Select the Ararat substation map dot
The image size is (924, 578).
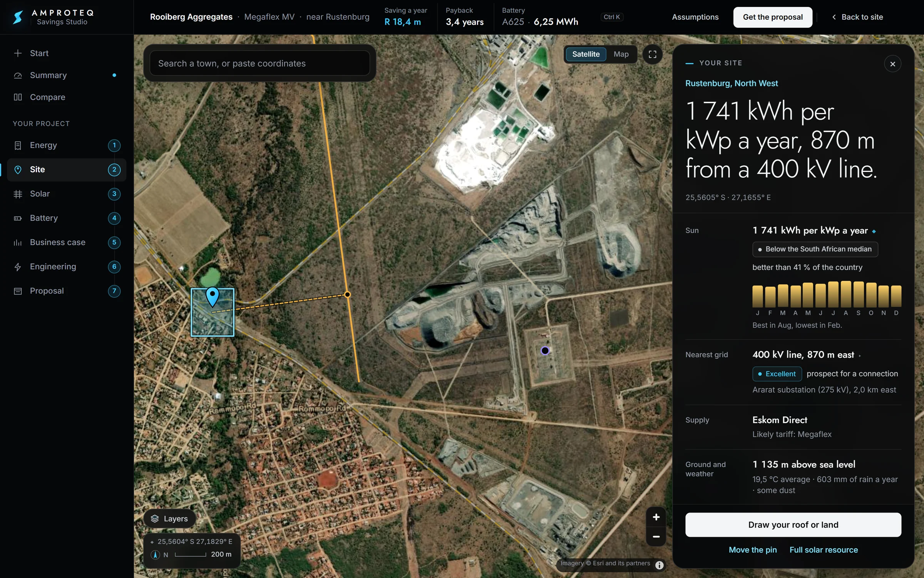coord(545,351)
